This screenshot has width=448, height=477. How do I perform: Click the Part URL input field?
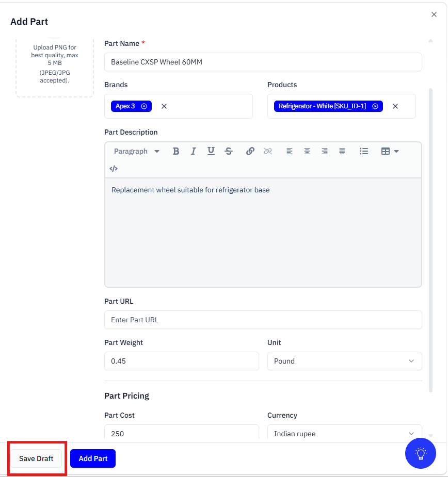coord(263,320)
